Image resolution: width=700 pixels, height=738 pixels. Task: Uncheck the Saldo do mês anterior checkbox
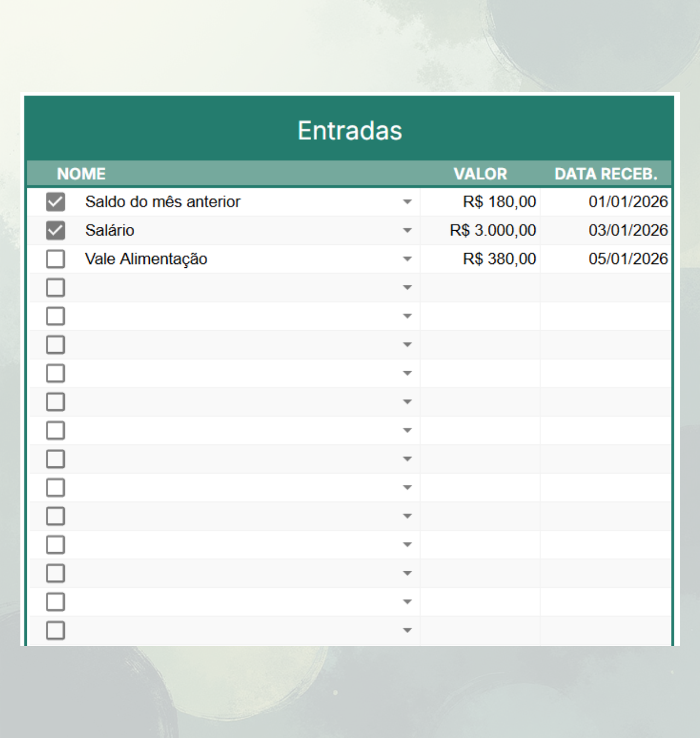(x=55, y=202)
